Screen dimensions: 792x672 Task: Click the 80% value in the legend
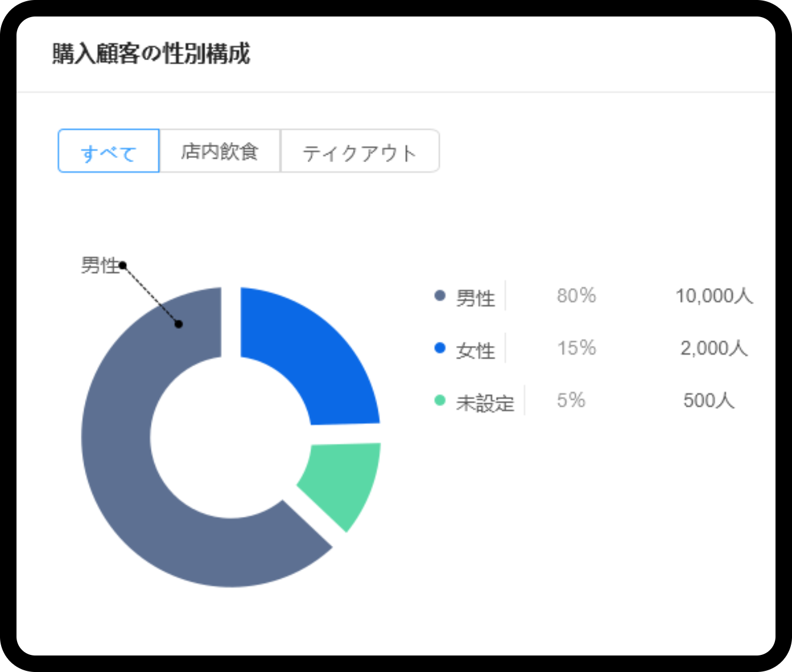pyautogui.click(x=576, y=296)
